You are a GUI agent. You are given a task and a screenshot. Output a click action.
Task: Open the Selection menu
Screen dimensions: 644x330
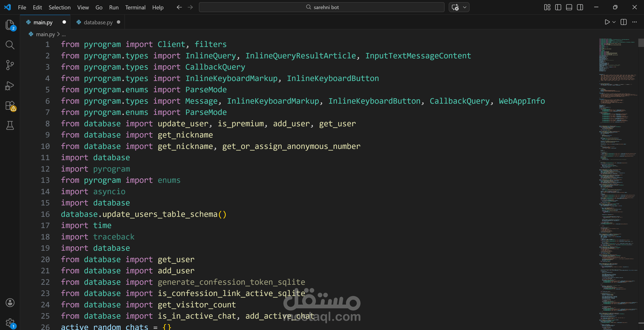pos(60,8)
